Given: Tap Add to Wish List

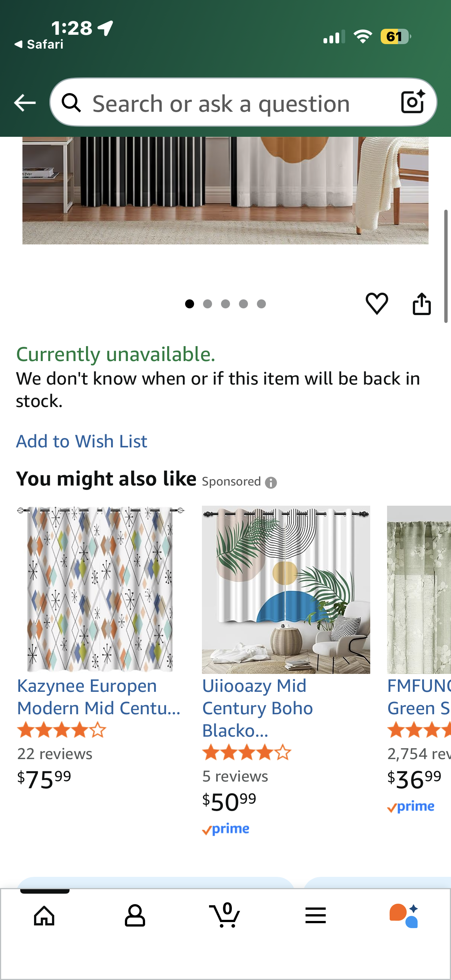Looking at the screenshot, I should click(x=82, y=441).
